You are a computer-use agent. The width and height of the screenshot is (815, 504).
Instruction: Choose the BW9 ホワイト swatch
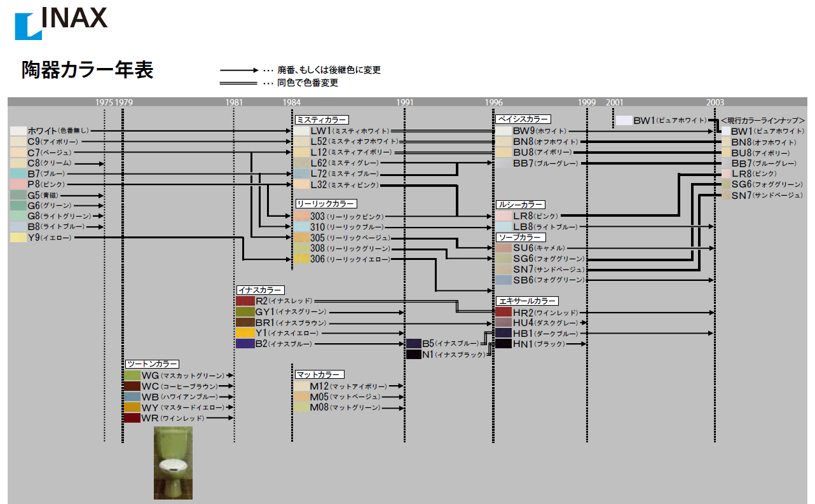coord(503,131)
